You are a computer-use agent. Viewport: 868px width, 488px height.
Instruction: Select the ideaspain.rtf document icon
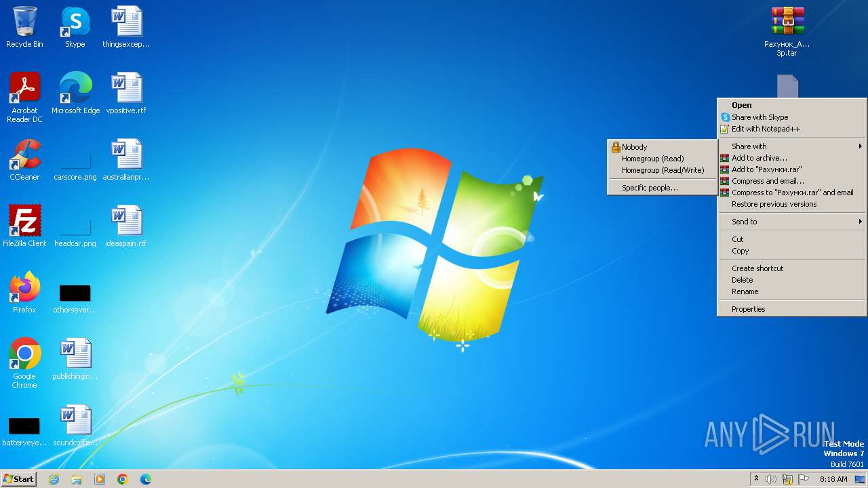[x=126, y=226]
